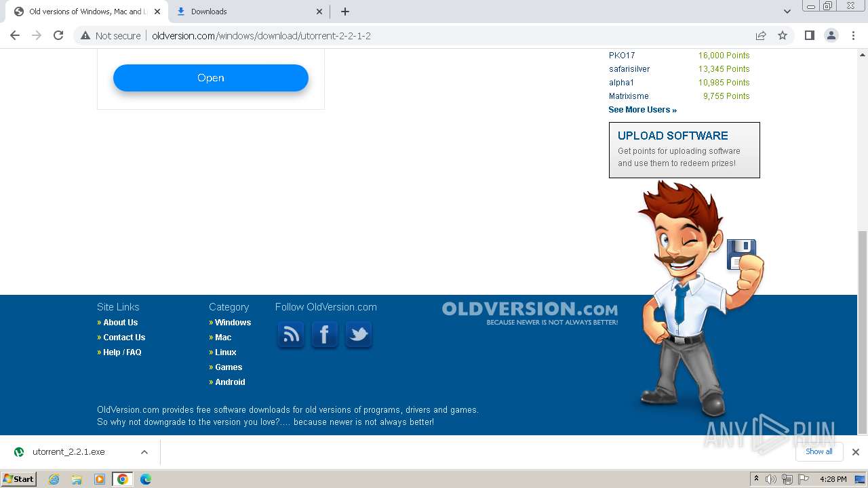
Task: Open the Not secure site info
Action: (x=111, y=36)
